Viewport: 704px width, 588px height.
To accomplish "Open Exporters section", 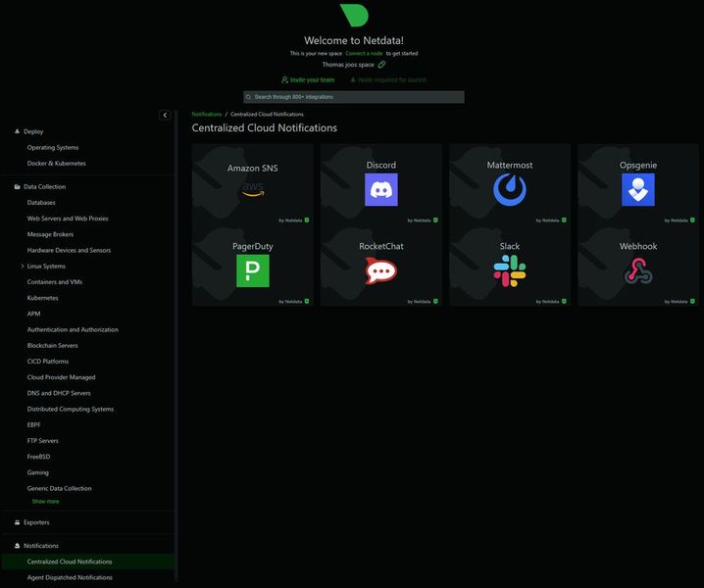I will point(36,522).
